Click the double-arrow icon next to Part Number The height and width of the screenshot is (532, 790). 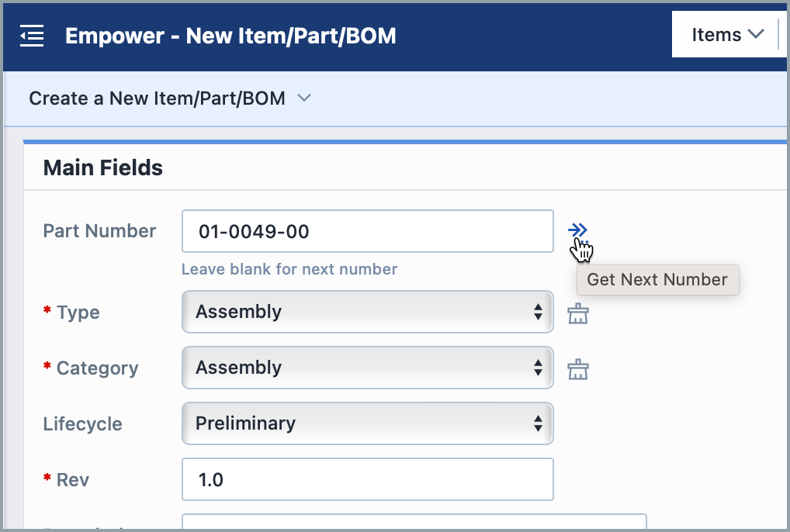(578, 230)
